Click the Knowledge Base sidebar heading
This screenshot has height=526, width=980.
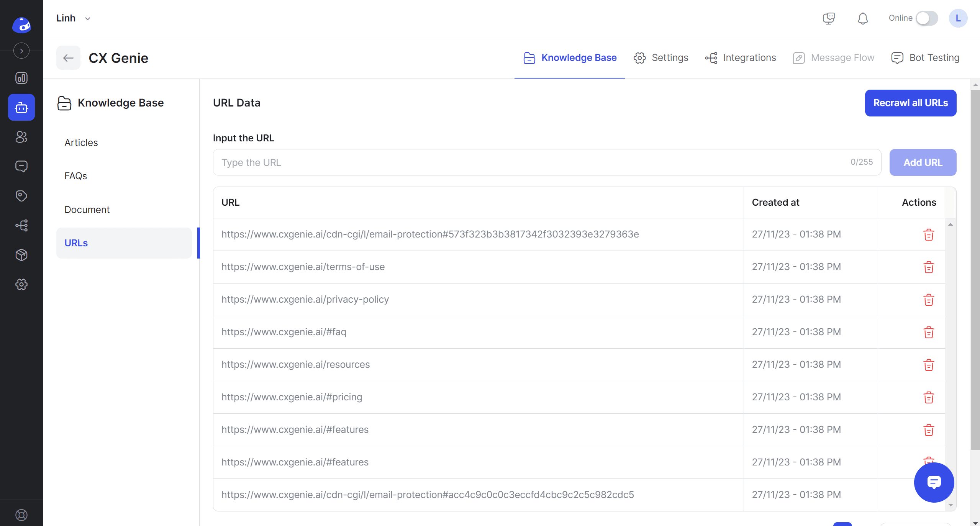pos(110,103)
